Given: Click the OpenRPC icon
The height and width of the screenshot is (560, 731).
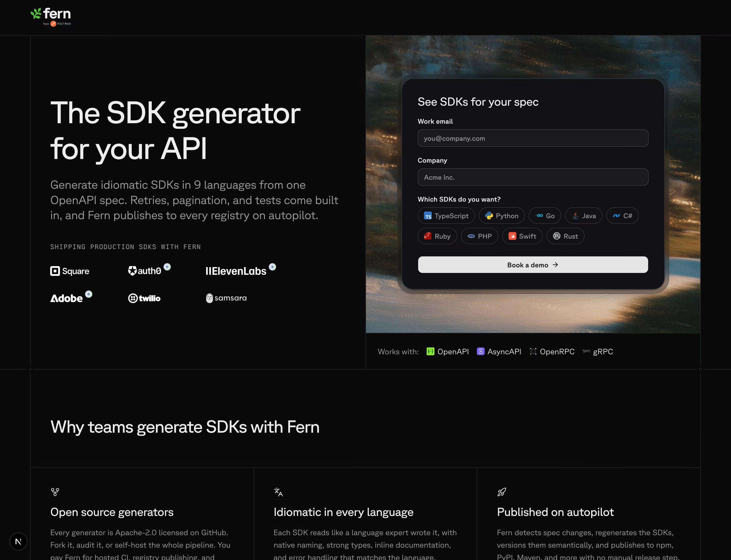Looking at the screenshot, I should pyautogui.click(x=533, y=352).
